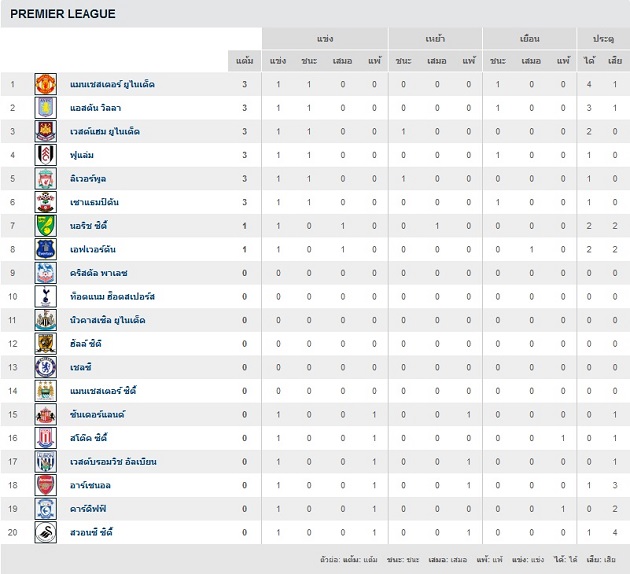
Task: Click the Everton club crest
Action: coord(46,249)
